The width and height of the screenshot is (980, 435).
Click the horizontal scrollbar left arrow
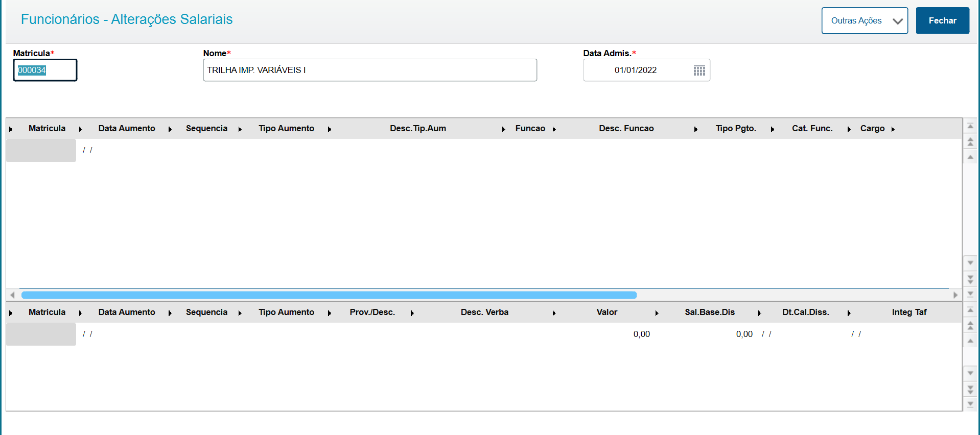click(12, 295)
